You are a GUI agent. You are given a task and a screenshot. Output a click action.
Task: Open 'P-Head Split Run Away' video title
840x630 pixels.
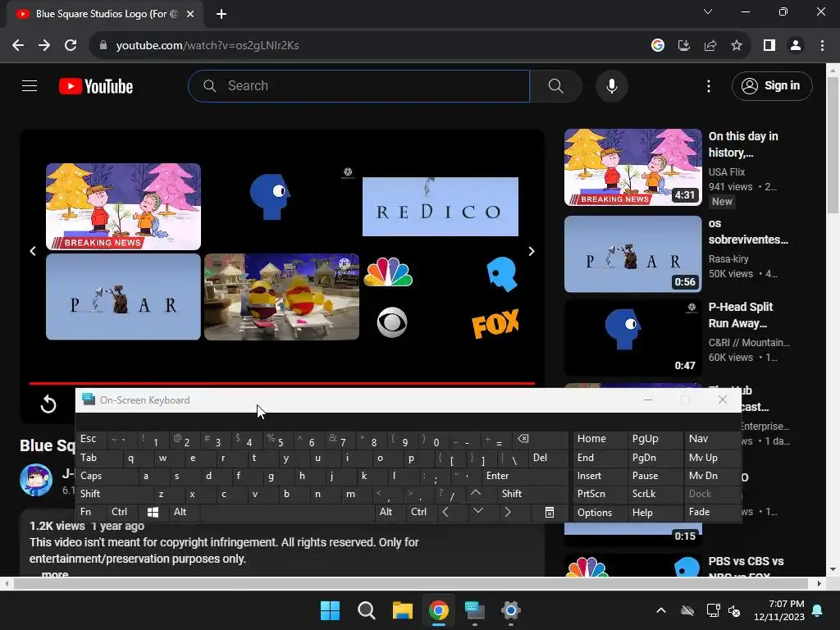coord(741,315)
